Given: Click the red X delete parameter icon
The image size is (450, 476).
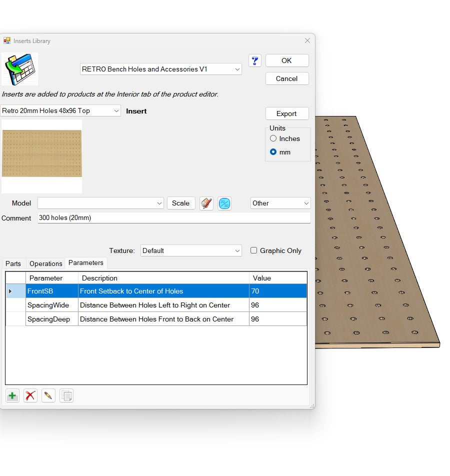Looking at the screenshot, I should (30, 396).
